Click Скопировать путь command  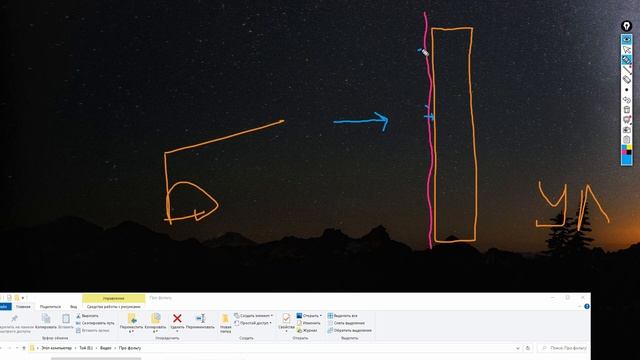(x=96, y=323)
